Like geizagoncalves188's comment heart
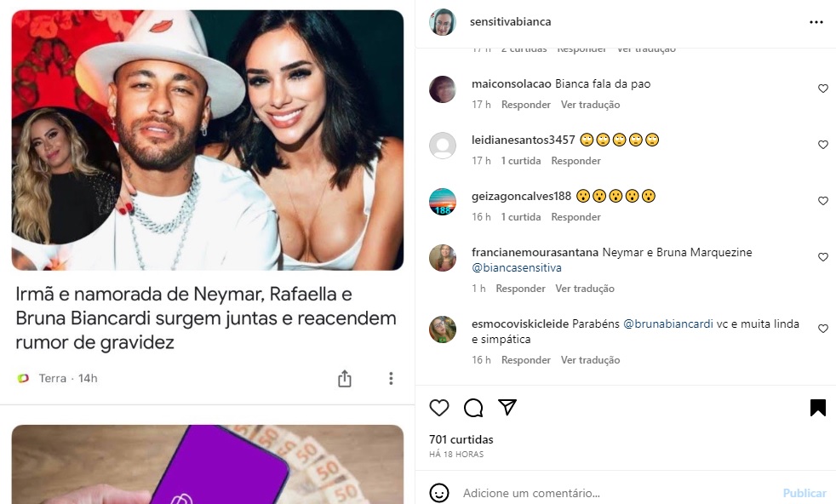Viewport: 836px width, 504px height. [x=822, y=201]
